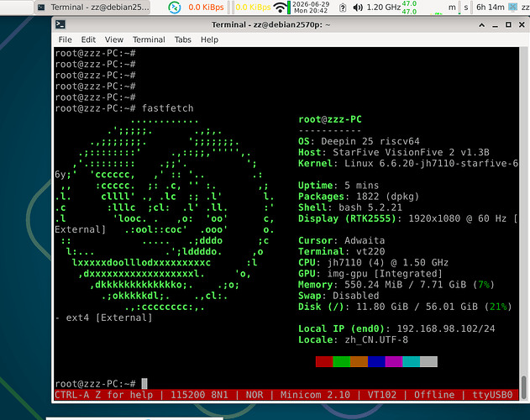This screenshot has height=420, width=530.
Task: Click the 'Locale: zh_CN.UTF-8' line
Action: pyautogui.click(x=353, y=340)
